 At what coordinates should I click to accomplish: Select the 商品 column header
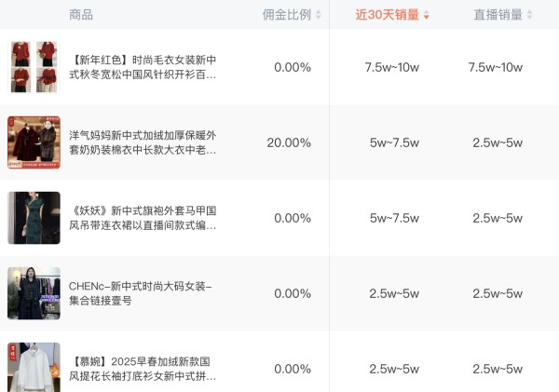(x=81, y=15)
